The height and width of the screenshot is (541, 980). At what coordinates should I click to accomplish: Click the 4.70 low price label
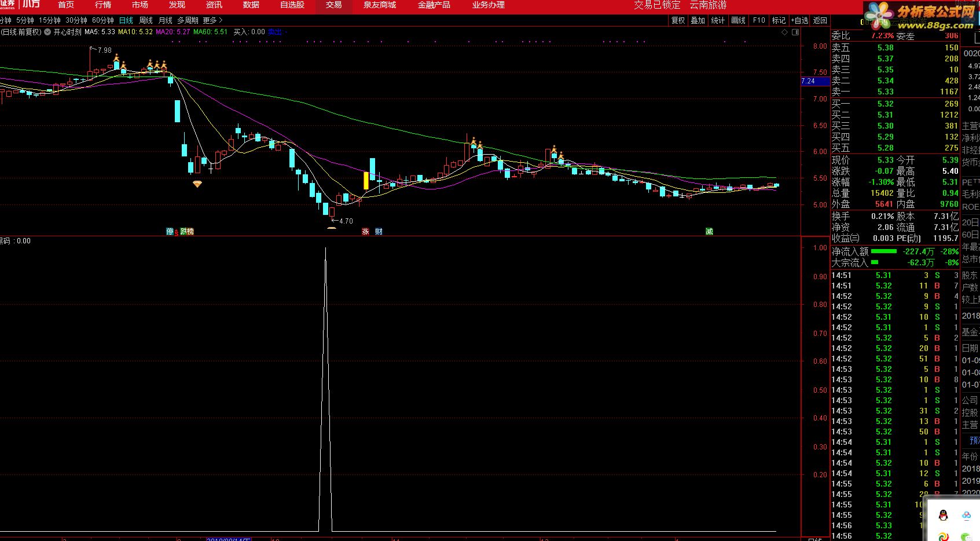coord(346,221)
